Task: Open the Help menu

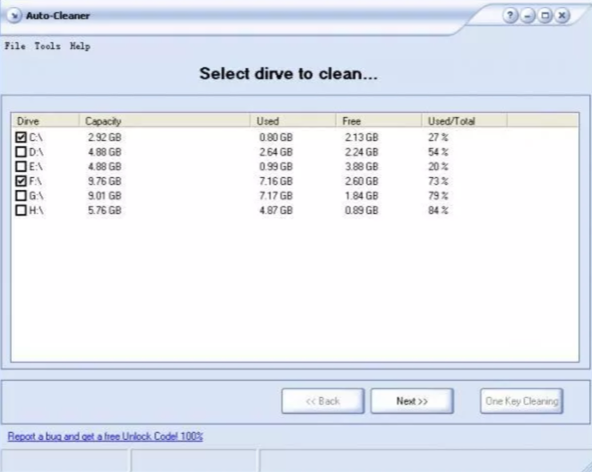Action: coord(80,47)
